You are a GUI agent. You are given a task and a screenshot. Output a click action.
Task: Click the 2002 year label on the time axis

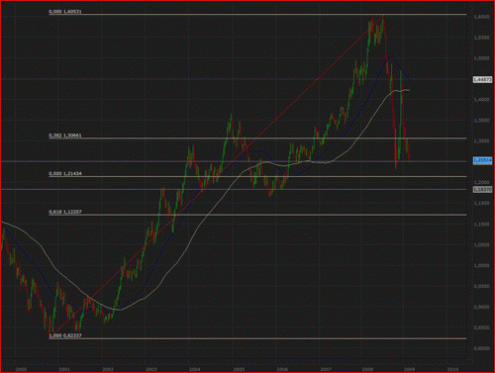pyautogui.click(x=107, y=369)
